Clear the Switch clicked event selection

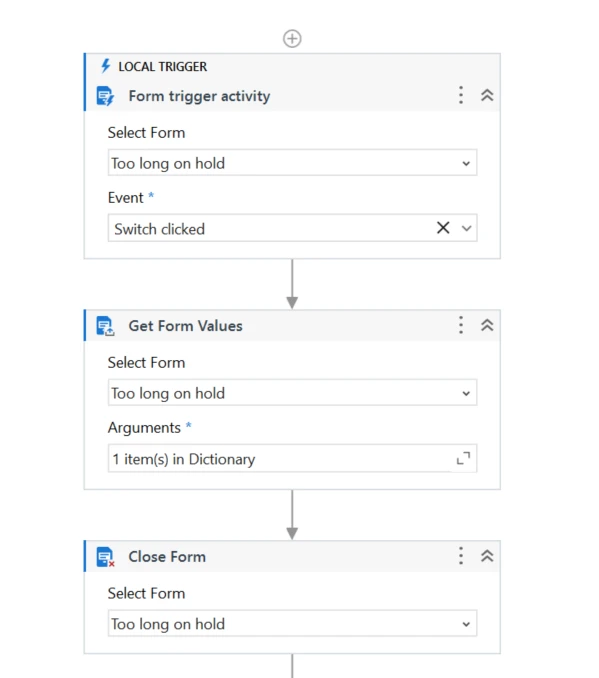tap(443, 228)
